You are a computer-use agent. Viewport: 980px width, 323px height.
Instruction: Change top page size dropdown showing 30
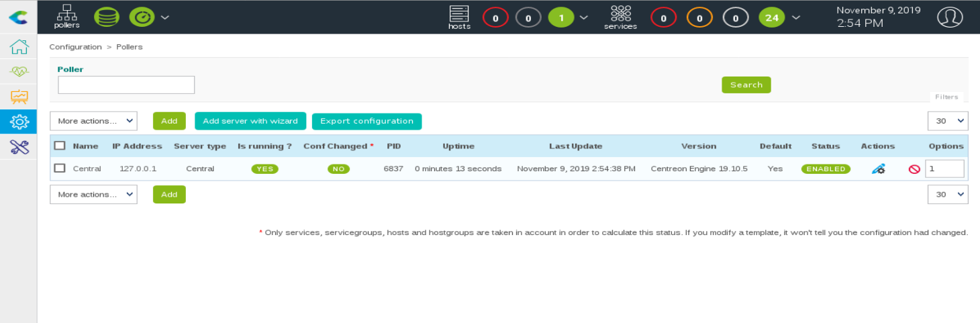[948, 121]
